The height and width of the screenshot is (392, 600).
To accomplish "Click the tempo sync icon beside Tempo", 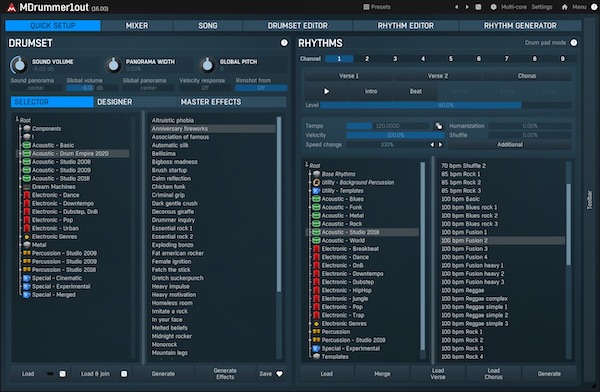I will click(439, 126).
